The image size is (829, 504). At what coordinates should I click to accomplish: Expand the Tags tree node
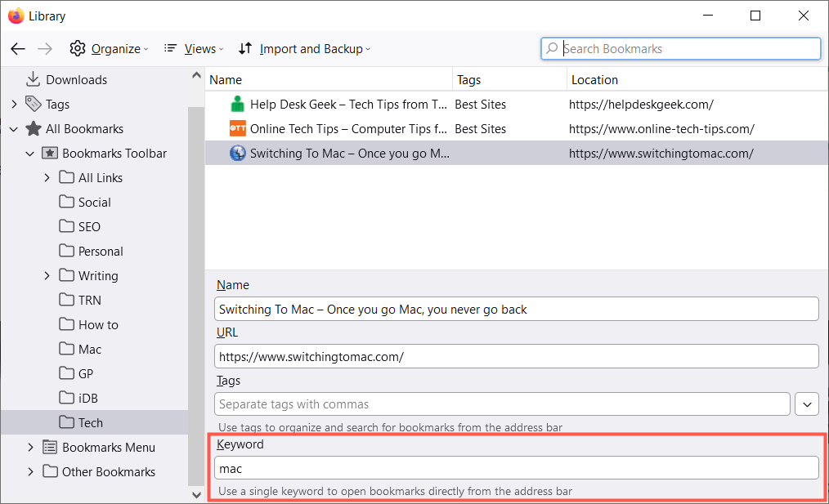pyautogui.click(x=14, y=105)
